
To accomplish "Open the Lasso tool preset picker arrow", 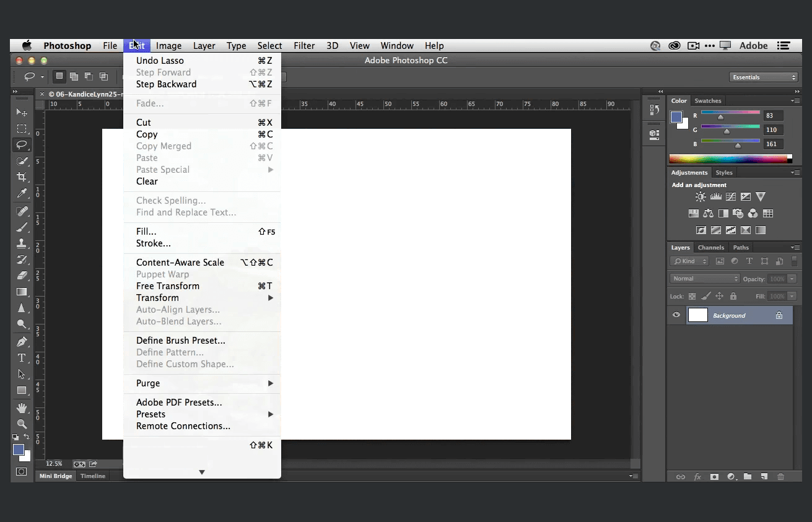I will (x=42, y=77).
